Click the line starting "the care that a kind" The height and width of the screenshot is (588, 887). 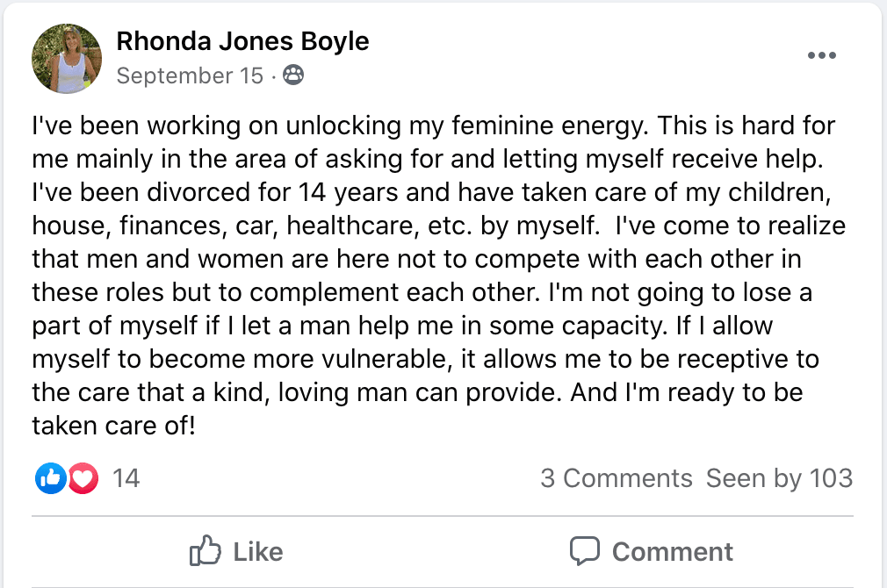pos(418,391)
